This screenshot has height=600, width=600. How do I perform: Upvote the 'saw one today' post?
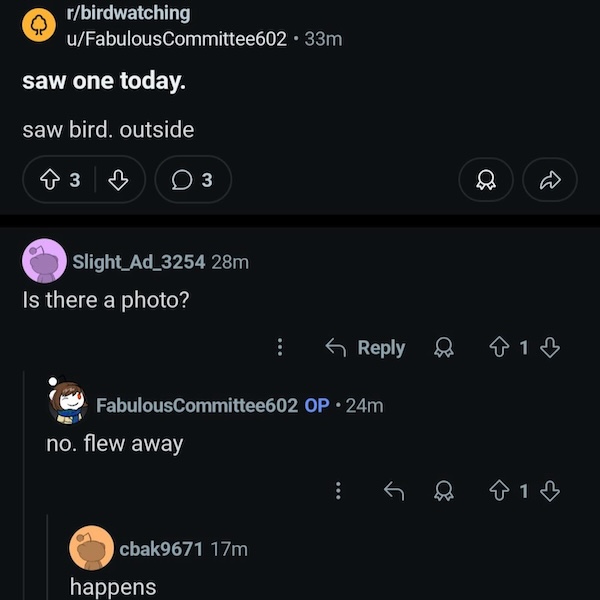tap(45, 180)
